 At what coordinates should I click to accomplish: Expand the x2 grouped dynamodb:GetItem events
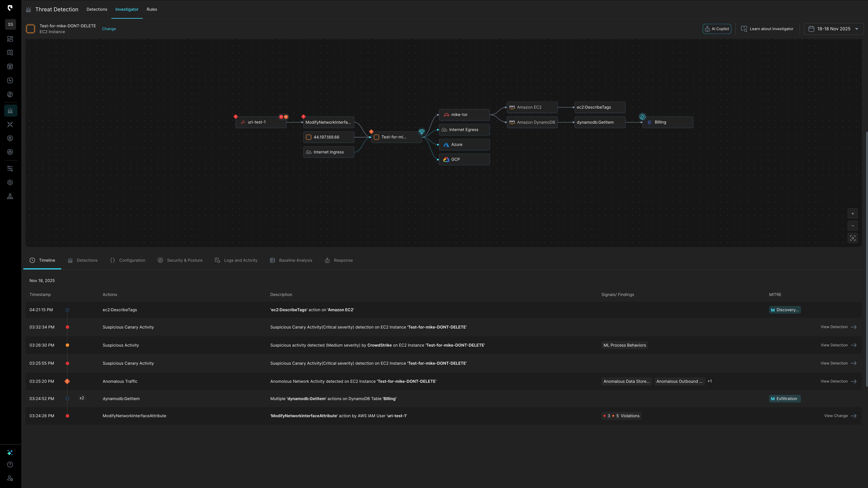tap(82, 398)
